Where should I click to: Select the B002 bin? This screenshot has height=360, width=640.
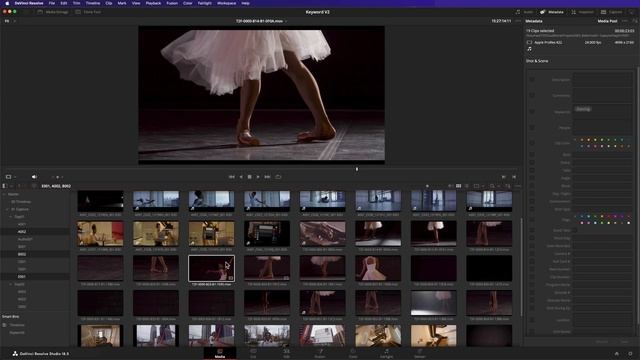22,254
